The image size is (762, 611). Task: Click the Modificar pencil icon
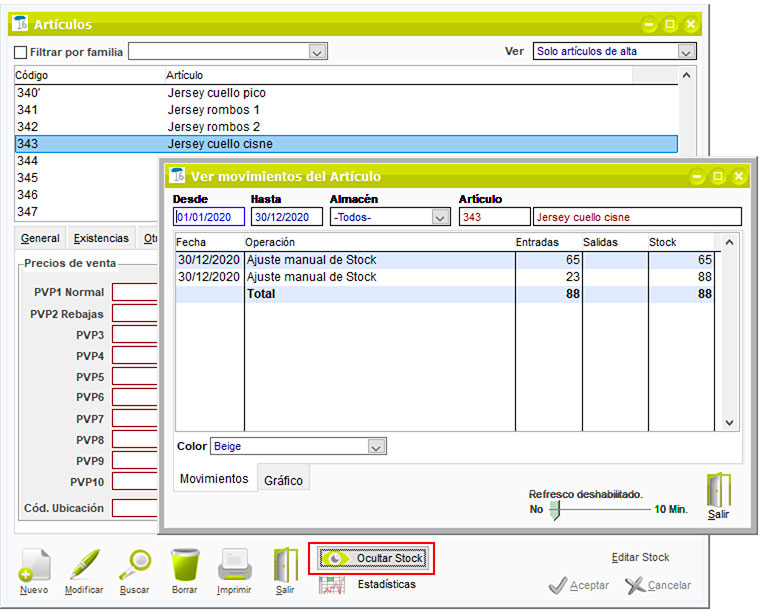(84, 568)
